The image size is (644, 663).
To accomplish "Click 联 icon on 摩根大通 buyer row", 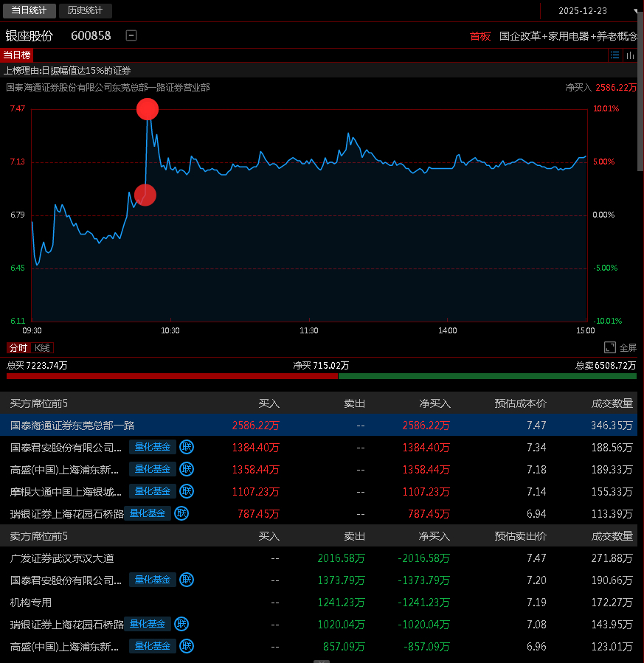I will (187, 491).
